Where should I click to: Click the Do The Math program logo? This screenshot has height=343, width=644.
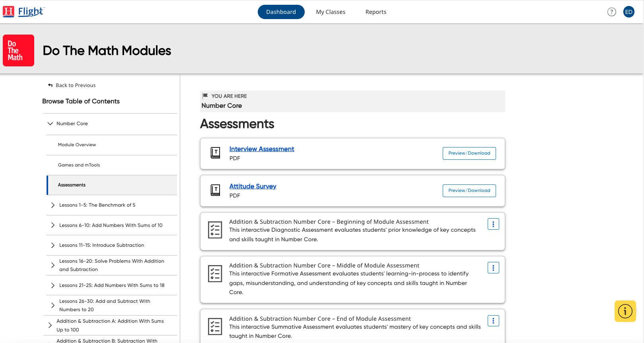18,50
